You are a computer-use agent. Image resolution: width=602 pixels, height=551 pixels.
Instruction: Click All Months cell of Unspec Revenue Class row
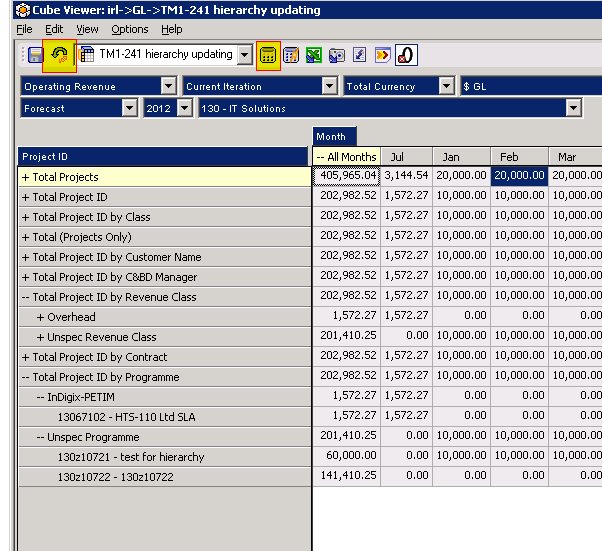[347, 335]
